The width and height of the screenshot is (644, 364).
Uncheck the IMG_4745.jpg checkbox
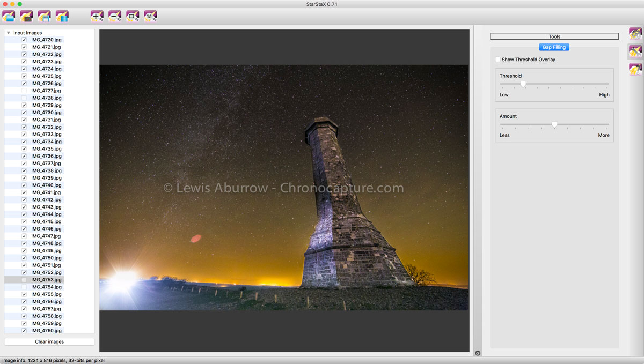(x=24, y=221)
